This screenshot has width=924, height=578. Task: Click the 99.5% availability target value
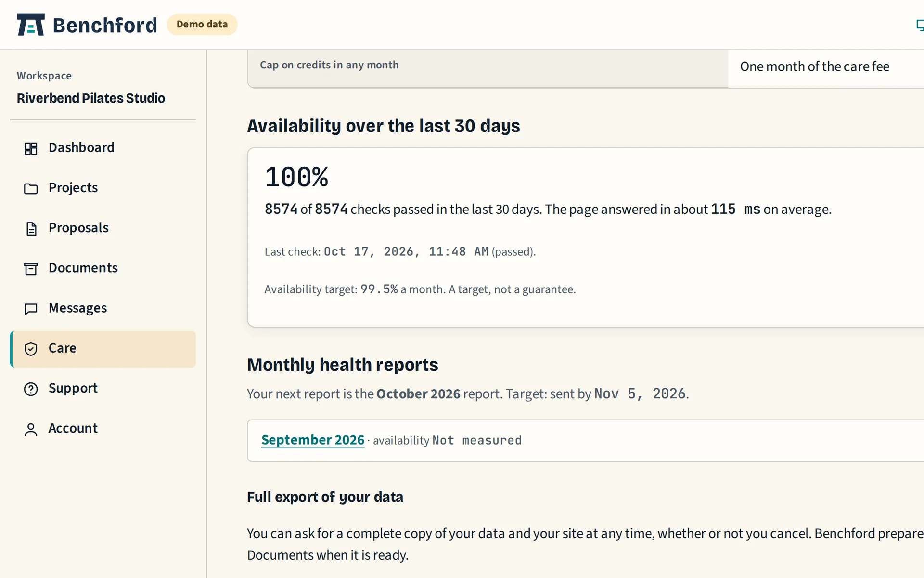click(x=379, y=289)
